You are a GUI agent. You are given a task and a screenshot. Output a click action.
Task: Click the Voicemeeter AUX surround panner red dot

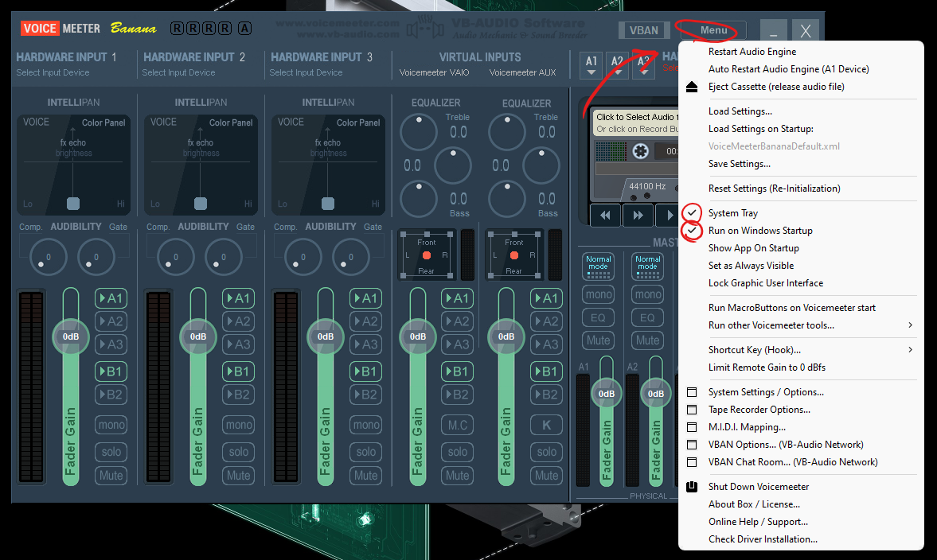[x=514, y=255]
